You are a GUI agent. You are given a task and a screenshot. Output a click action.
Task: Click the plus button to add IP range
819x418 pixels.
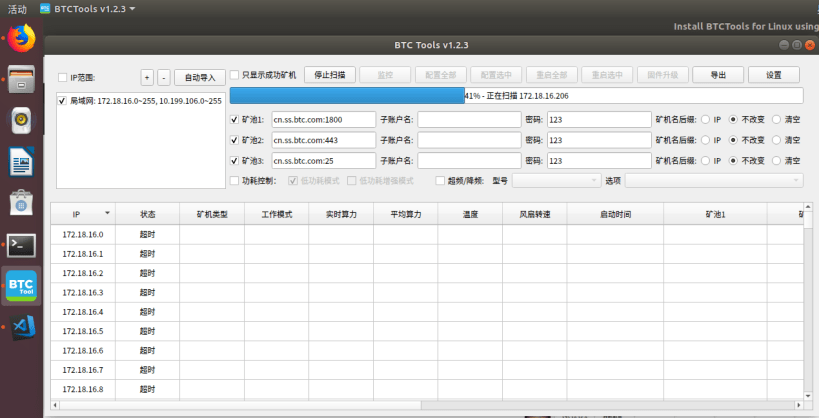pyautogui.click(x=147, y=77)
